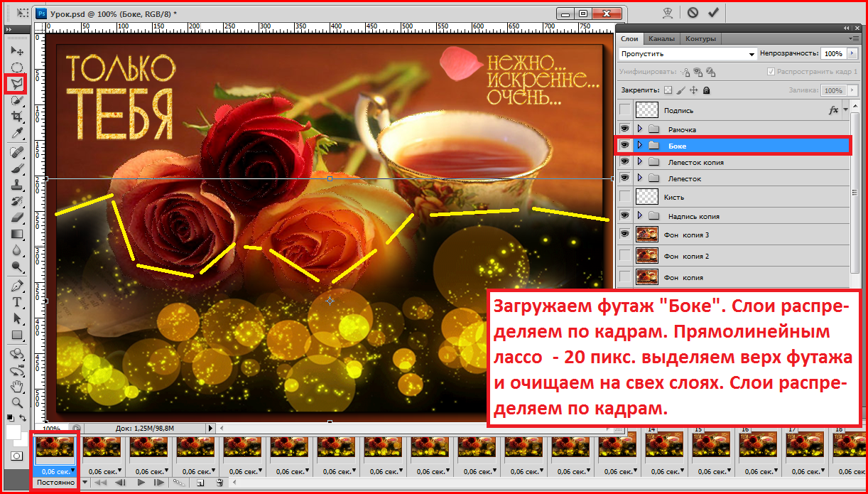Go to next animation frame
The height and width of the screenshot is (494, 868).
(x=159, y=483)
